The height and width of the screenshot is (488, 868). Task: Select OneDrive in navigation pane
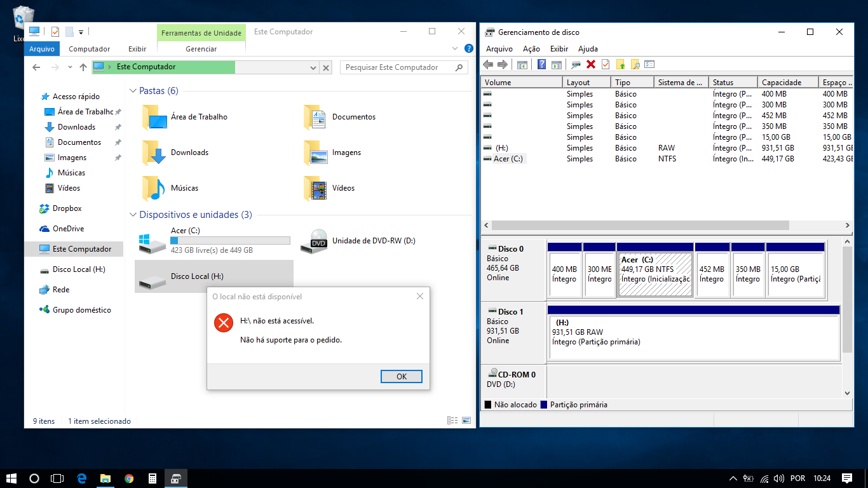pyautogui.click(x=68, y=229)
